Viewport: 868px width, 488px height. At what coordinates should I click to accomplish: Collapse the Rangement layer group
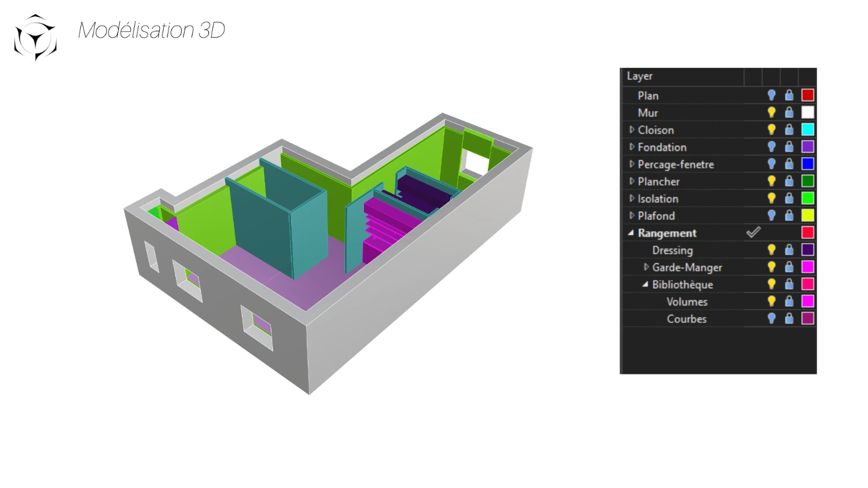point(631,233)
